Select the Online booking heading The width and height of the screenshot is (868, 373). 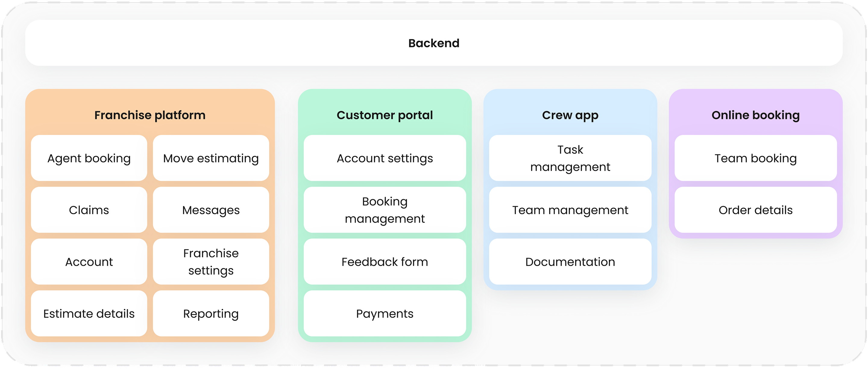[x=756, y=115]
